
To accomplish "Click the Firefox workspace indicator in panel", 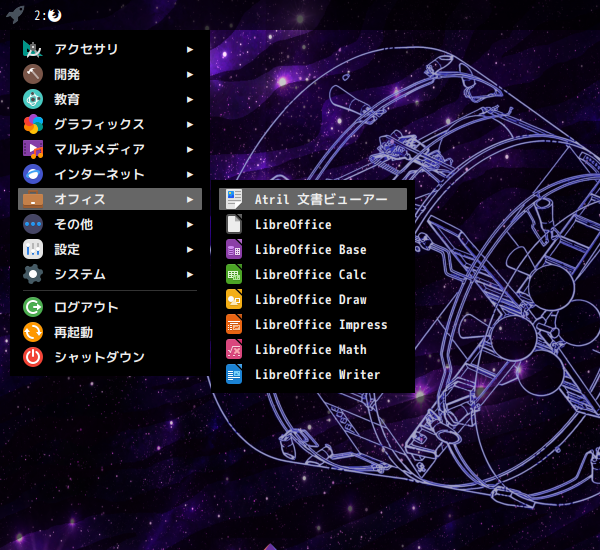I will pyautogui.click(x=48, y=15).
